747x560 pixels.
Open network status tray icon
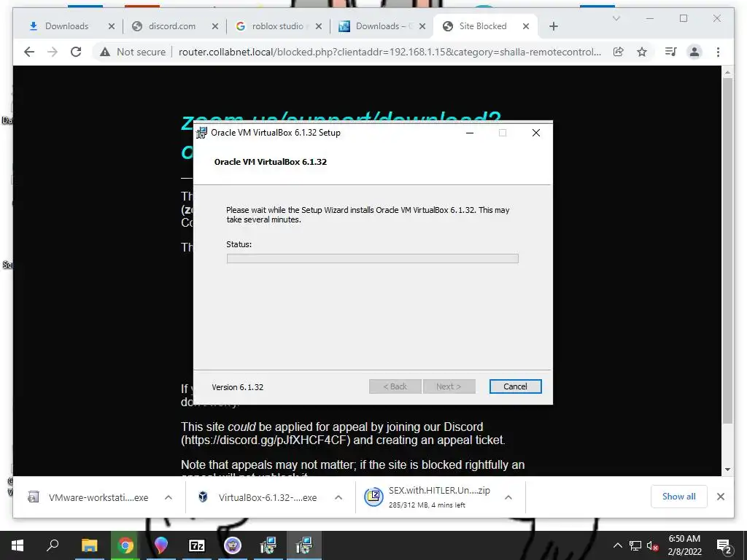[x=635, y=545]
